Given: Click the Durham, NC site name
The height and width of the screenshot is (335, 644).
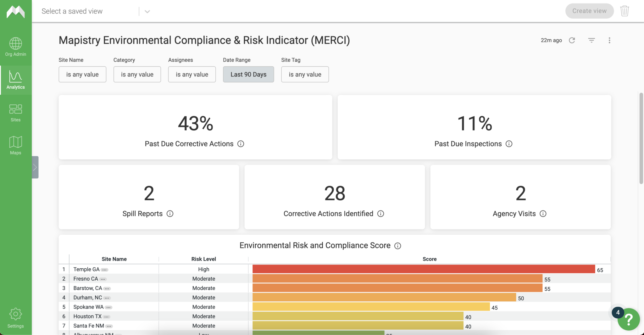Looking at the screenshot, I should click(x=88, y=298).
